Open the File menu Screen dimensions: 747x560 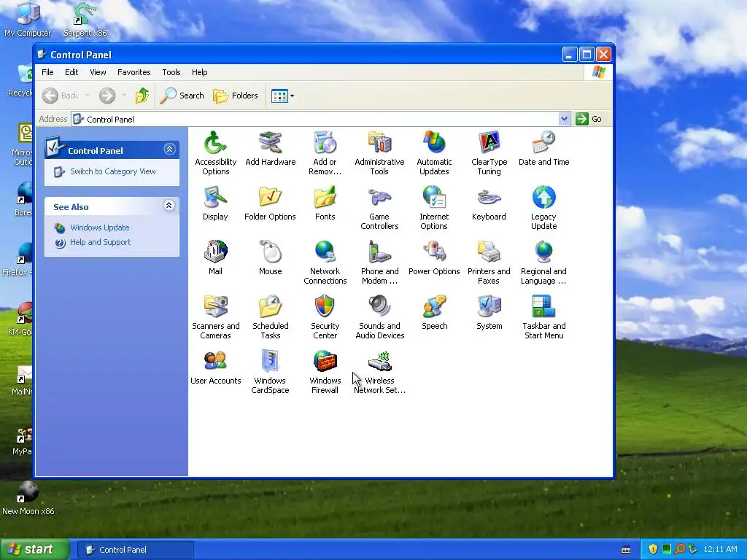pyautogui.click(x=47, y=72)
